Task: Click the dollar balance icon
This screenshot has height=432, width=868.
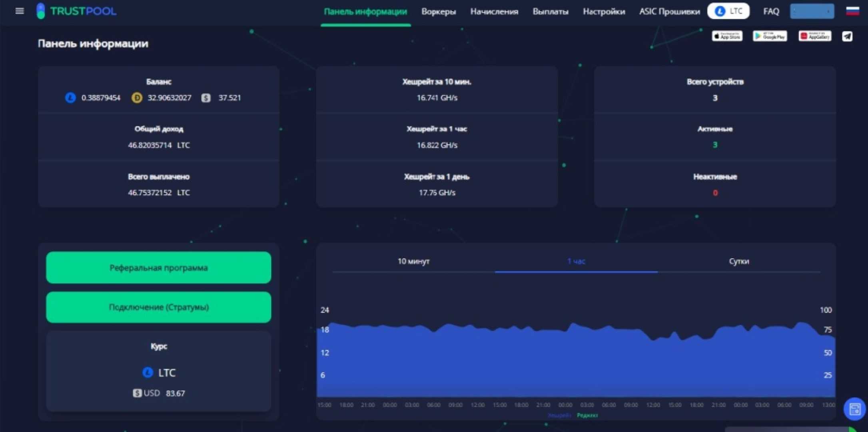Action: (x=206, y=98)
